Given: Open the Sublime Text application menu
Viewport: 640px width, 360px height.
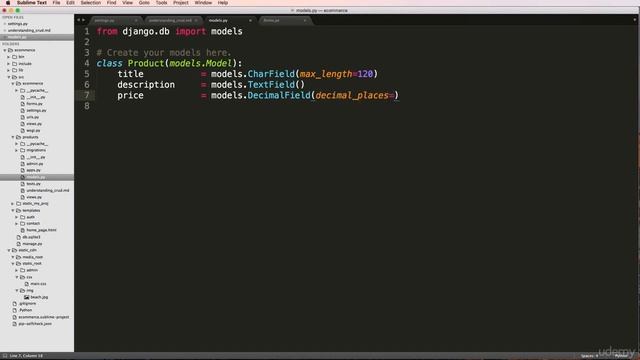Looking at the screenshot, I should 31,3.
